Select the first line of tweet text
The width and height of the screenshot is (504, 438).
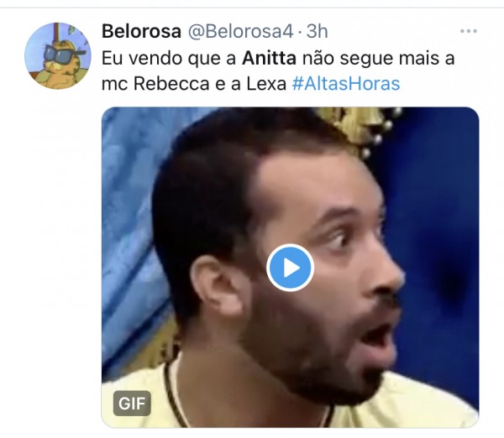click(278, 58)
